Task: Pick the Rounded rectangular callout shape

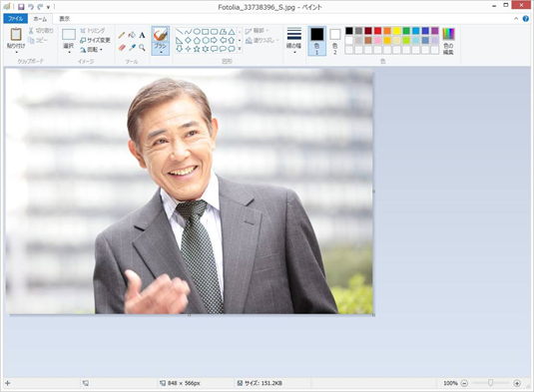Action: pos(214,49)
